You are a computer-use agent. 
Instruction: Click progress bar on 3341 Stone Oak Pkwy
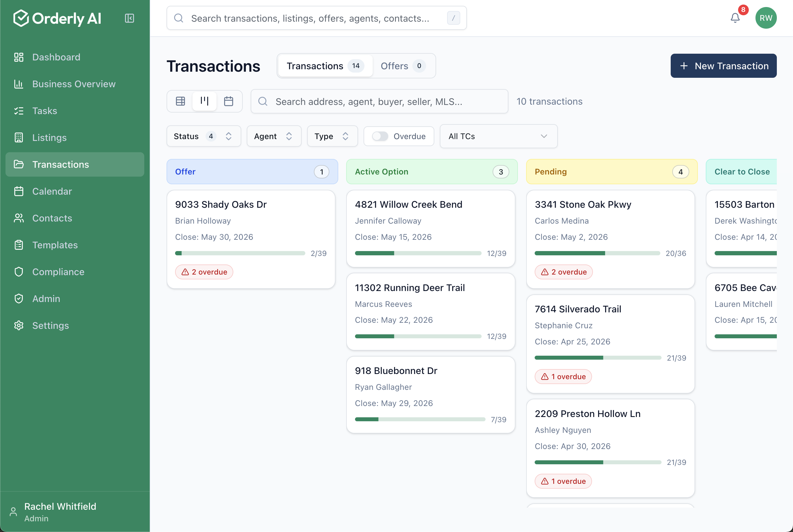(597, 253)
